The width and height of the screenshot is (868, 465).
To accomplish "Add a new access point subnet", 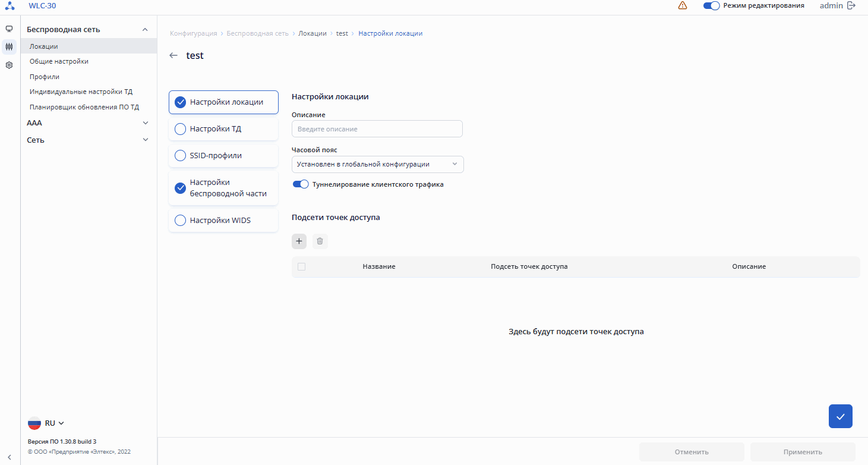I will click(299, 241).
